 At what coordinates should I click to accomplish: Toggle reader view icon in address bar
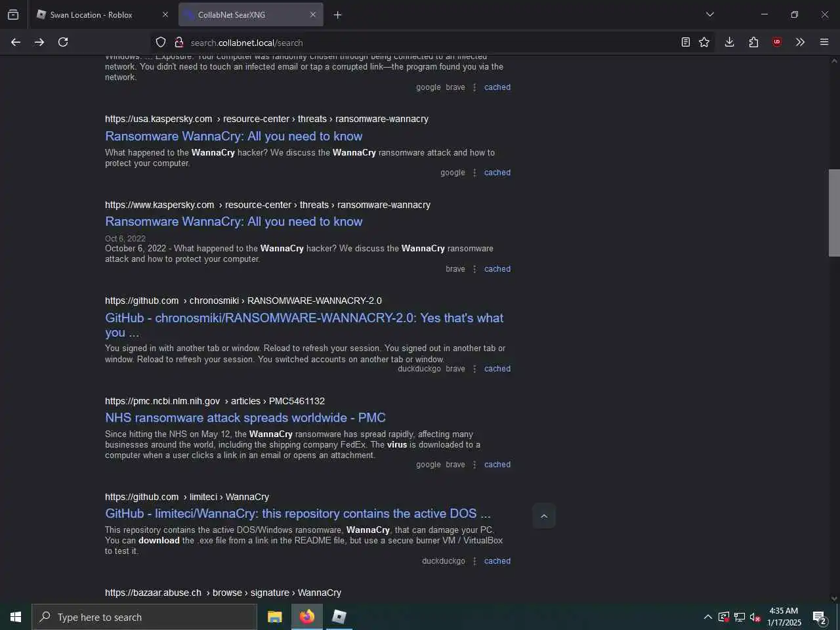pyautogui.click(x=685, y=42)
